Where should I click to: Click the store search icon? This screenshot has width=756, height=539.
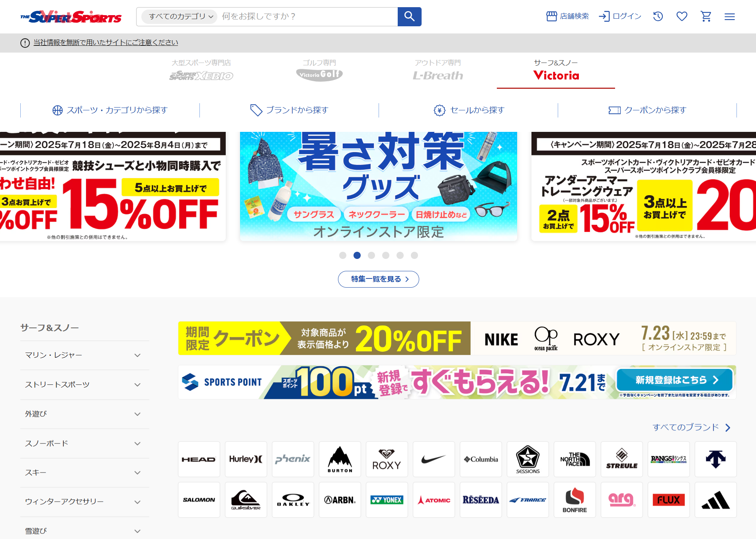551,16
